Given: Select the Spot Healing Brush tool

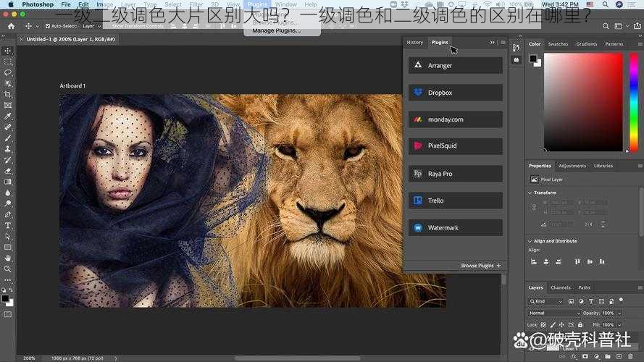Looking at the screenshot, I should point(8,127).
